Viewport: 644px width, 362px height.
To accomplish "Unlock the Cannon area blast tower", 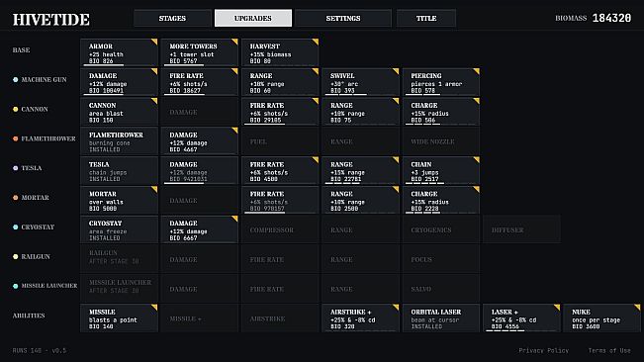I will pyautogui.click(x=119, y=111).
